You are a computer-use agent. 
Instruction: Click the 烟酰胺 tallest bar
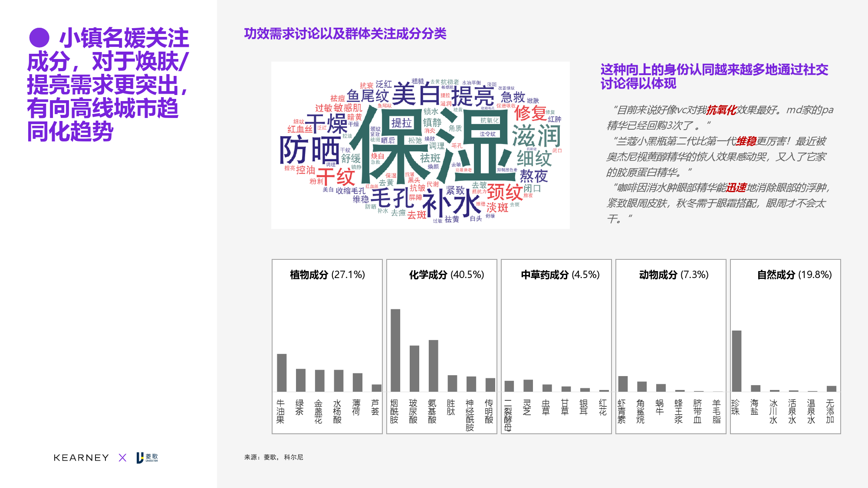tap(395, 350)
